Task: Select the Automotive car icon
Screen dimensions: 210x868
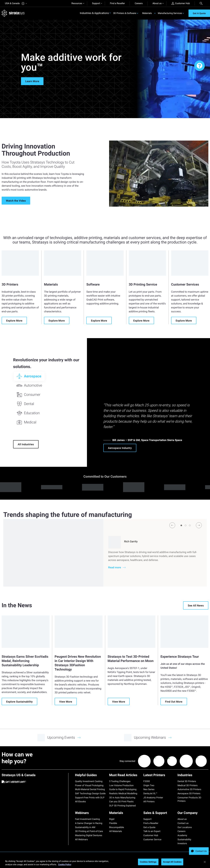Action: coord(19,385)
